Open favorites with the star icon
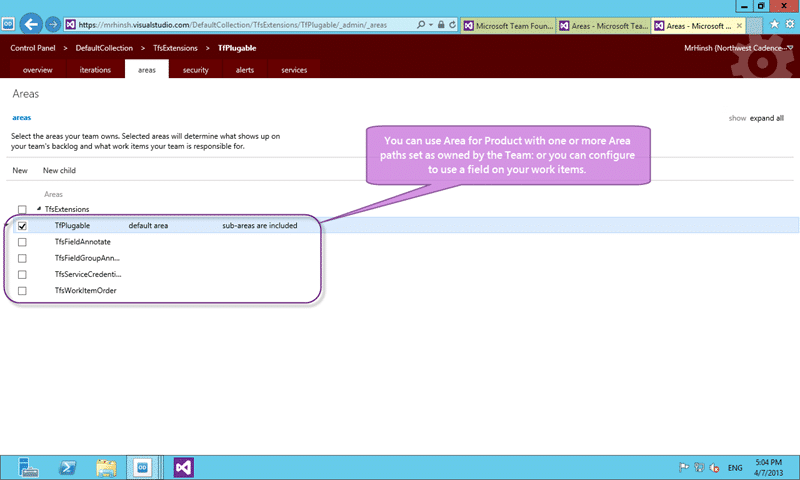Viewport: 800px width, 480px height. (x=774, y=24)
